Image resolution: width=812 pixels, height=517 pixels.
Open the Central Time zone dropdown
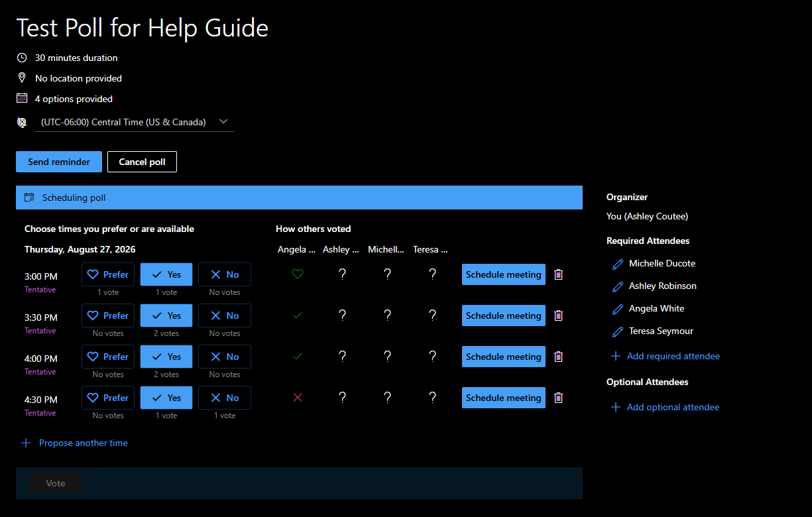[x=135, y=122]
